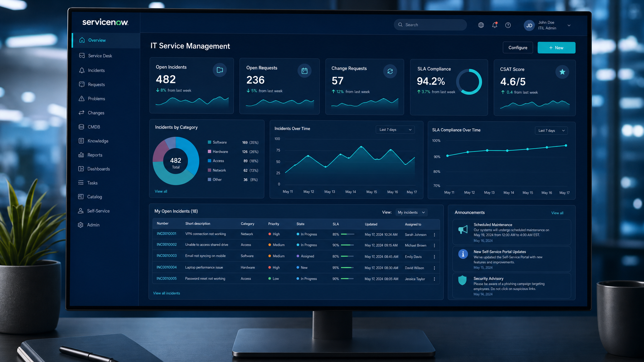Click 'Password reset not working' description

point(205,278)
